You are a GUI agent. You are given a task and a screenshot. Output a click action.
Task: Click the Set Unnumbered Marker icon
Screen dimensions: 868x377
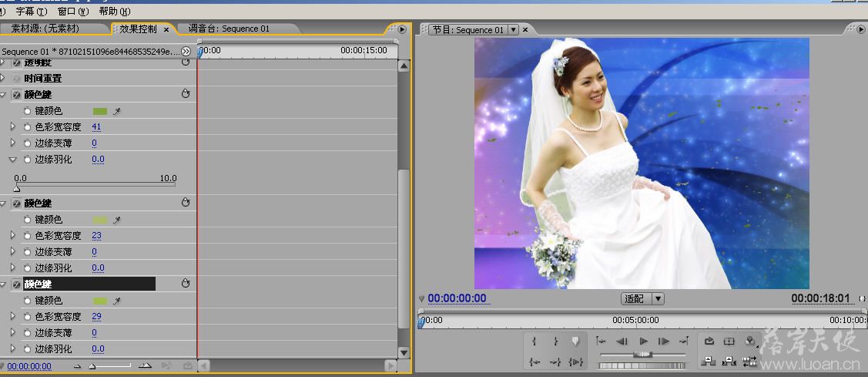point(576,341)
